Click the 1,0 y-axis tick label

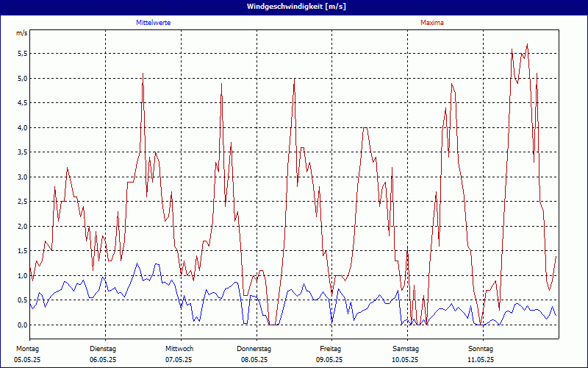pyautogui.click(x=22, y=276)
